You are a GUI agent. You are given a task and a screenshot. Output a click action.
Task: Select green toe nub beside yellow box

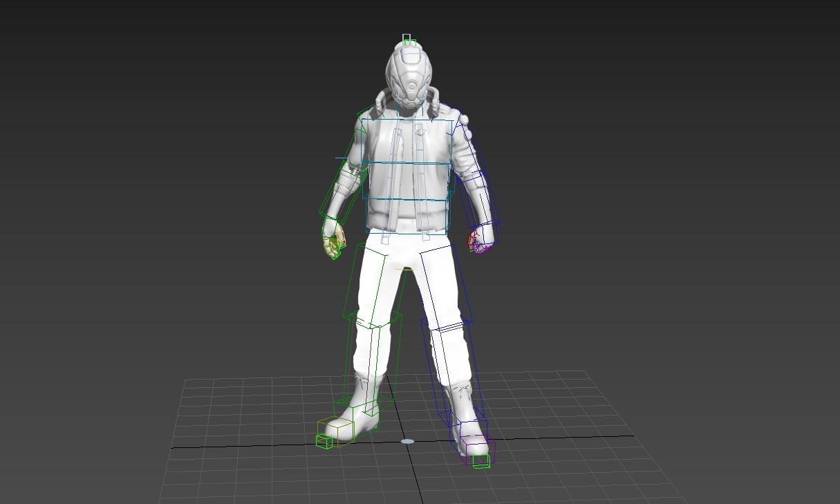tap(324, 441)
